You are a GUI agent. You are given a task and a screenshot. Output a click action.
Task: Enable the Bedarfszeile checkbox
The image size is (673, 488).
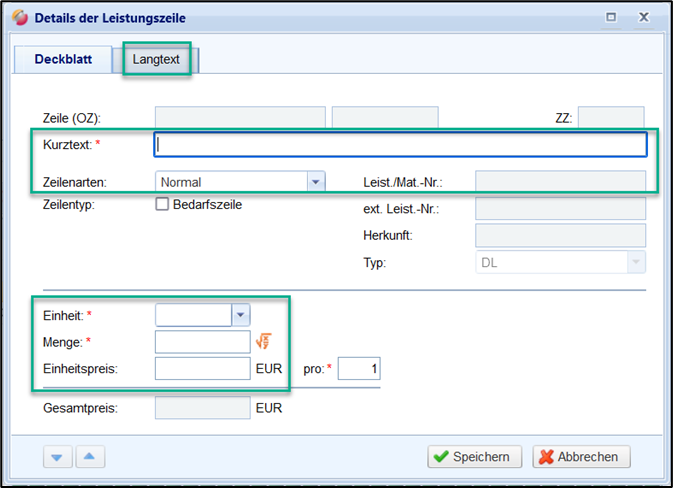point(162,205)
